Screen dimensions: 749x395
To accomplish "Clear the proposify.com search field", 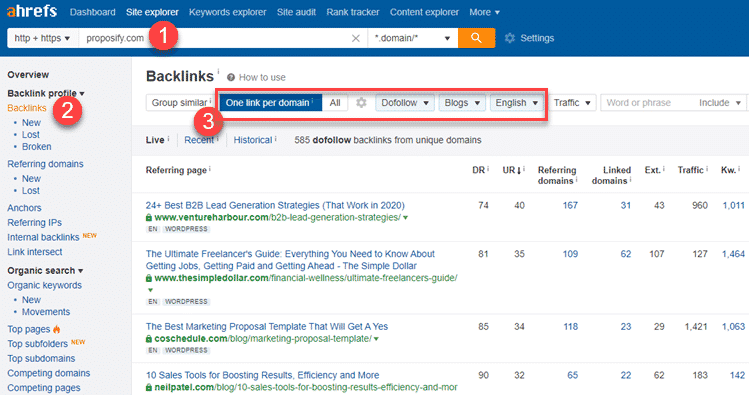I will pos(355,38).
